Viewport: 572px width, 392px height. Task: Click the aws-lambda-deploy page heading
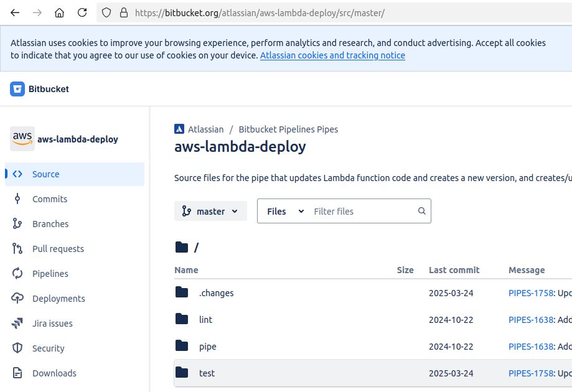(x=240, y=147)
